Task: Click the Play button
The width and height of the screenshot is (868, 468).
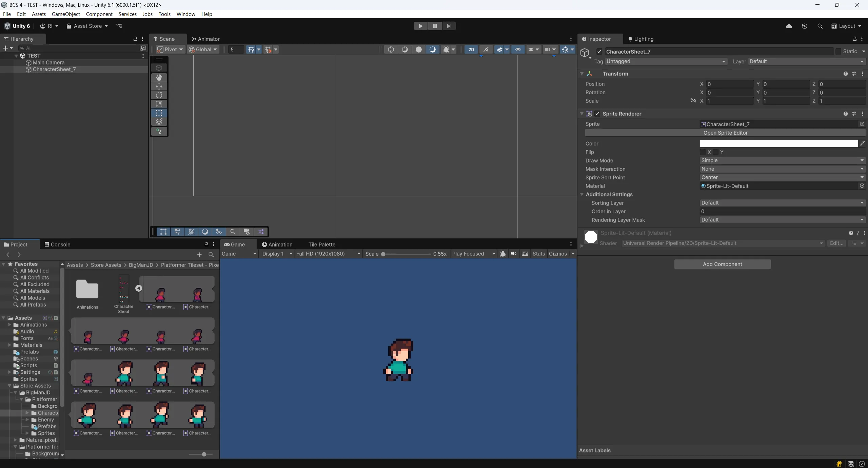Action: click(420, 26)
